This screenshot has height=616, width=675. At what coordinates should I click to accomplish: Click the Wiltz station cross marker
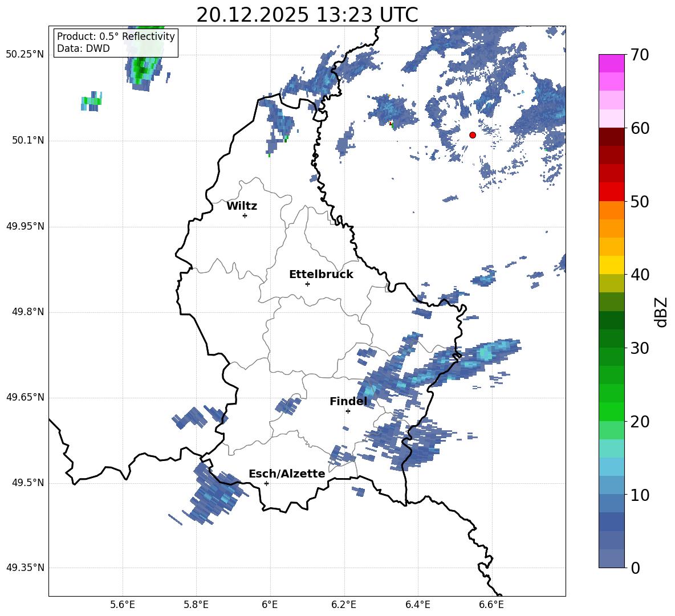tap(245, 215)
